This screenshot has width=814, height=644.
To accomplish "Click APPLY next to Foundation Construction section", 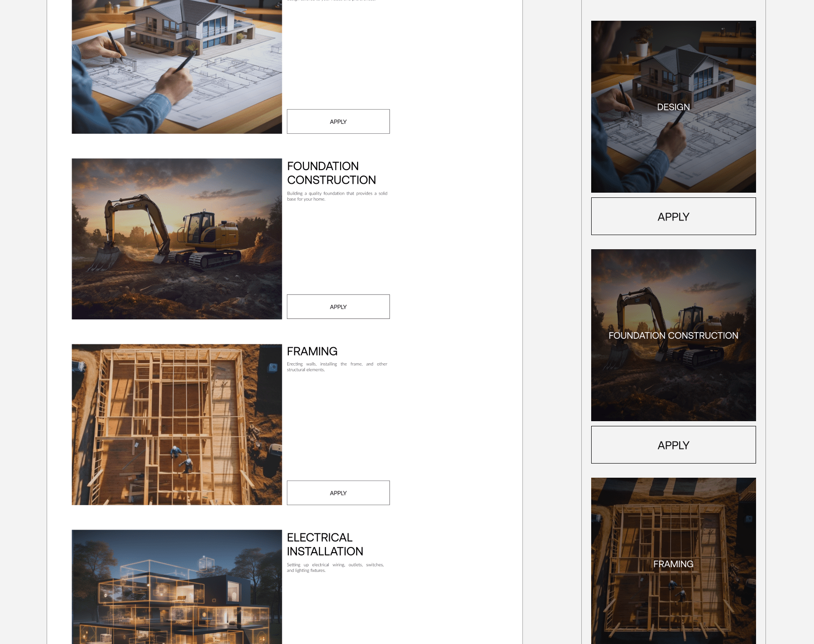I will pos(338,306).
